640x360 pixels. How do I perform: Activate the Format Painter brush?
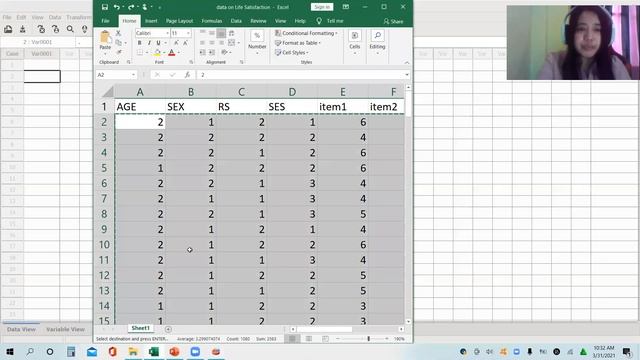119,52
